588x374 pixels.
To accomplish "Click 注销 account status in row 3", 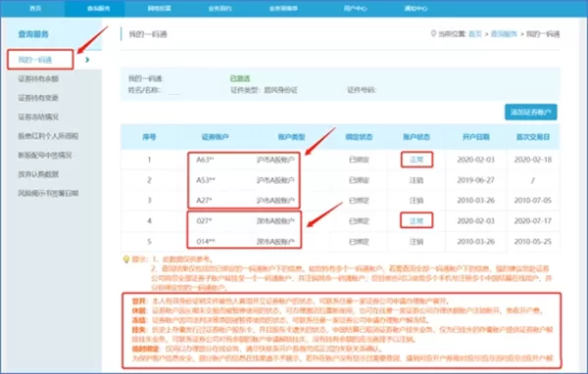I will tap(416, 201).
